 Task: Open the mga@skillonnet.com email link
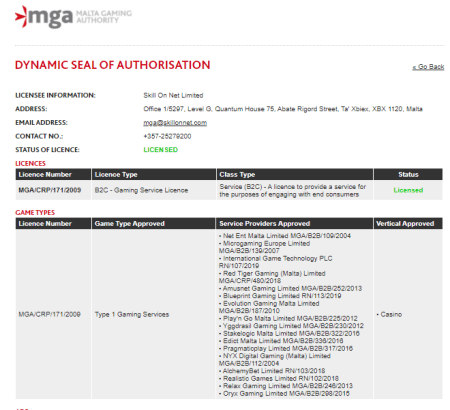[x=175, y=123]
